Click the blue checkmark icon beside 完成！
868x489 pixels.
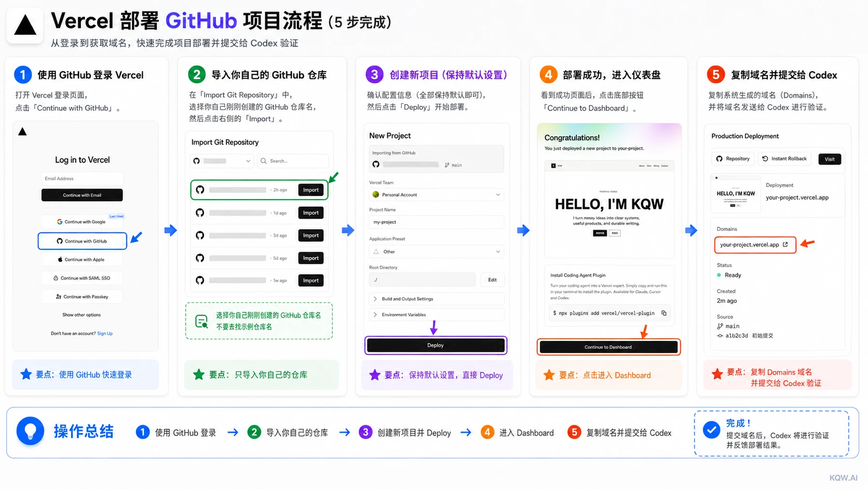711,430
